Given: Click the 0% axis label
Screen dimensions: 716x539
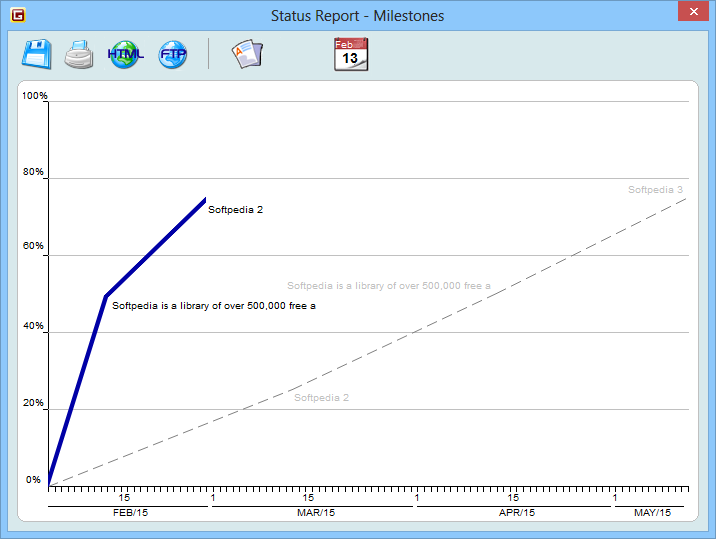Looking at the screenshot, I should (33, 480).
